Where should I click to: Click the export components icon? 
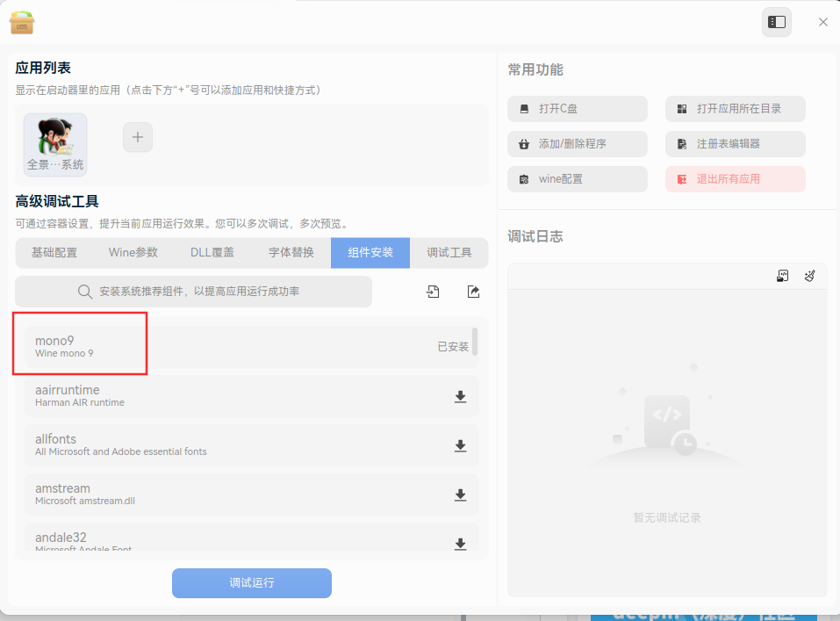(x=473, y=292)
